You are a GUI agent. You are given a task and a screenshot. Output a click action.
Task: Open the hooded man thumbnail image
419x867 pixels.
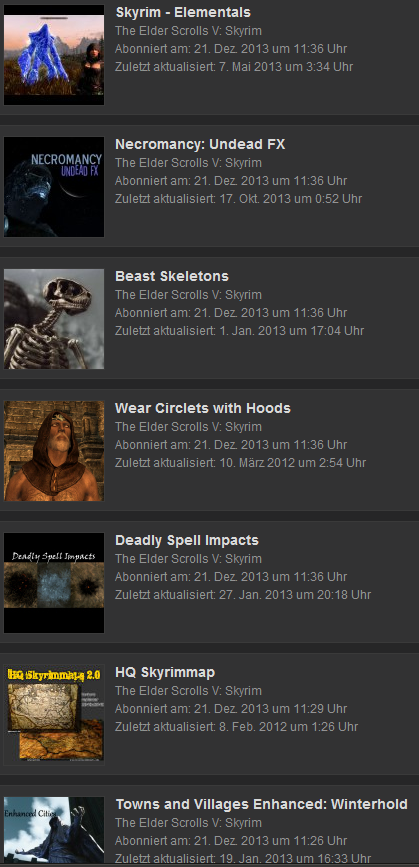54,451
